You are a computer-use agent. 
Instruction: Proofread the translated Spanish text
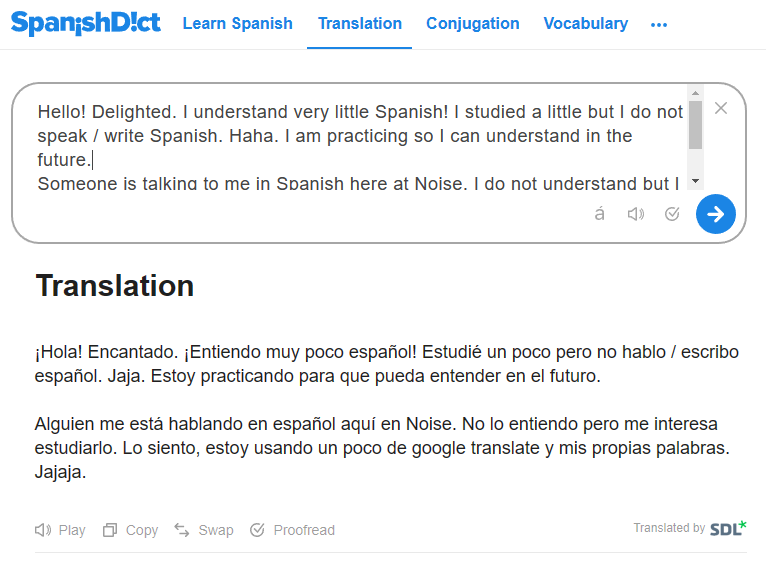292,530
